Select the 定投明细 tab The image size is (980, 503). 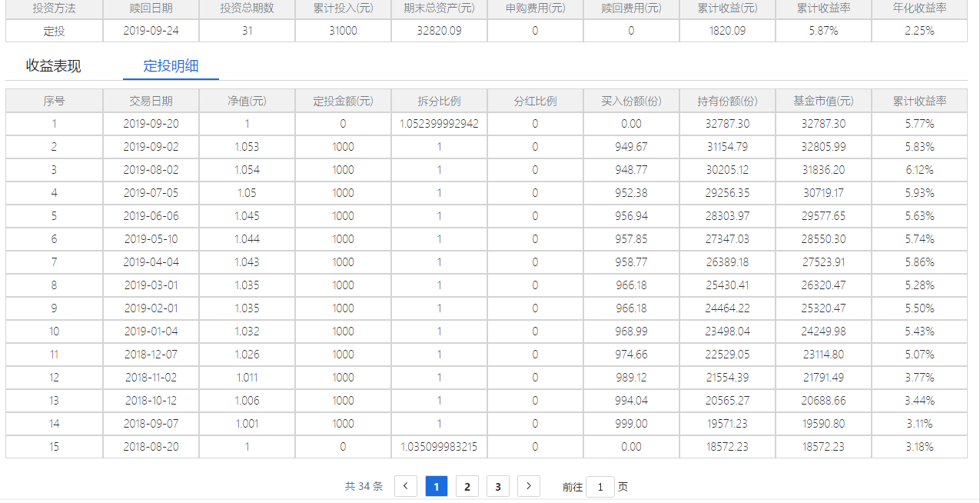click(171, 66)
